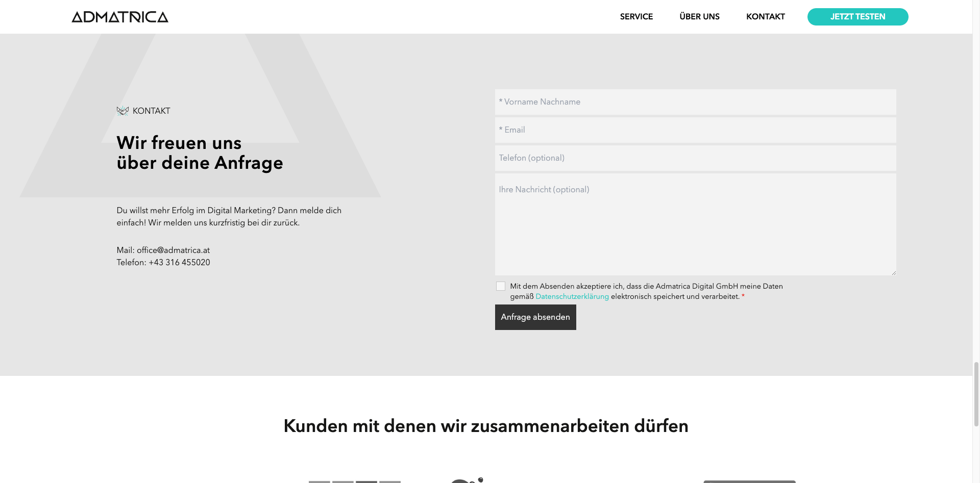Viewport: 980px width, 483px height.
Task: Click the small icon beside KONTAKT heading
Action: pos(122,111)
